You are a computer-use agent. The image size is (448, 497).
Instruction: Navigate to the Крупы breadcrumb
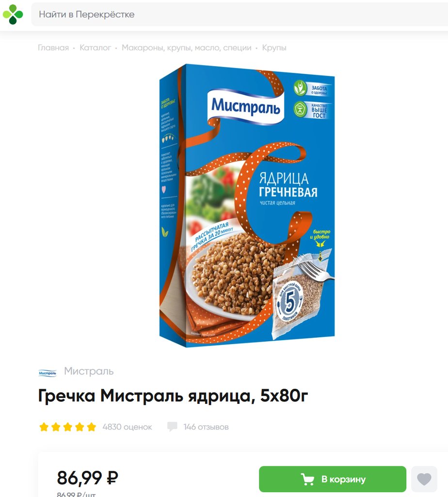274,48
